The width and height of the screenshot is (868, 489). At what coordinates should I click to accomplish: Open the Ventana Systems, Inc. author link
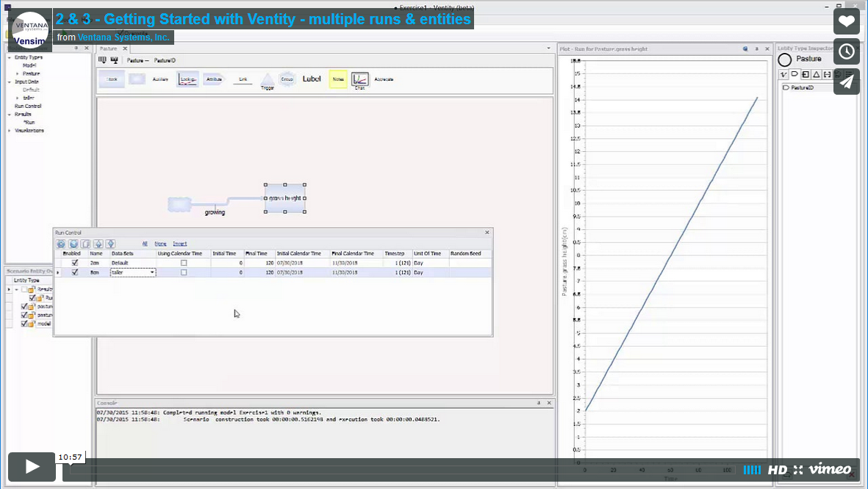pyautogui.click(x=123, y=37)
